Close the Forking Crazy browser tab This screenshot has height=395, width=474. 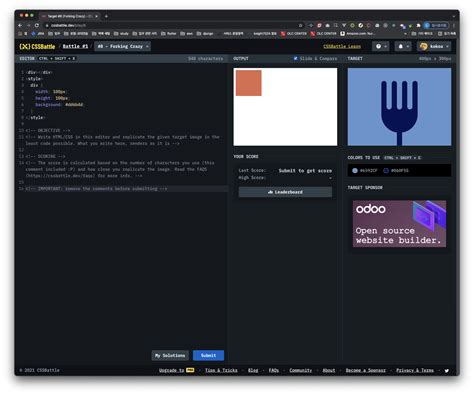point(97,16)
